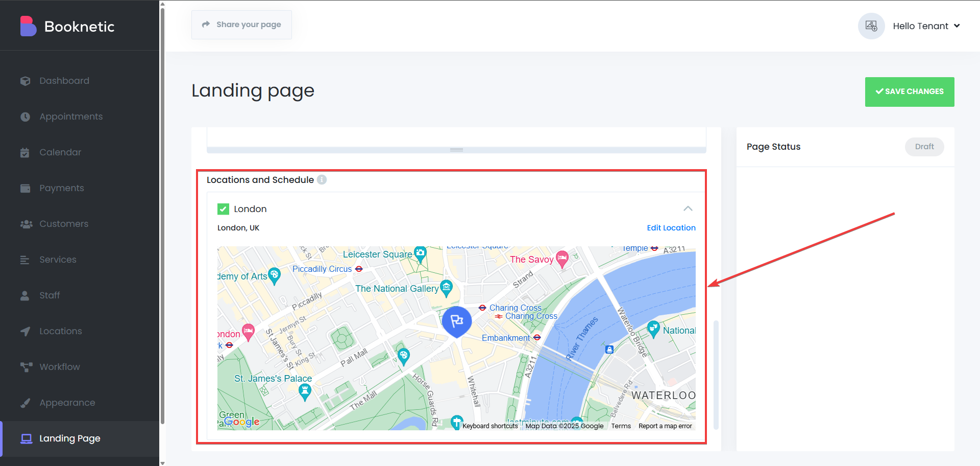This screenshot has height=466, width=980.
Task: Click the Leicester Square map pin
Action: point(420,253)
